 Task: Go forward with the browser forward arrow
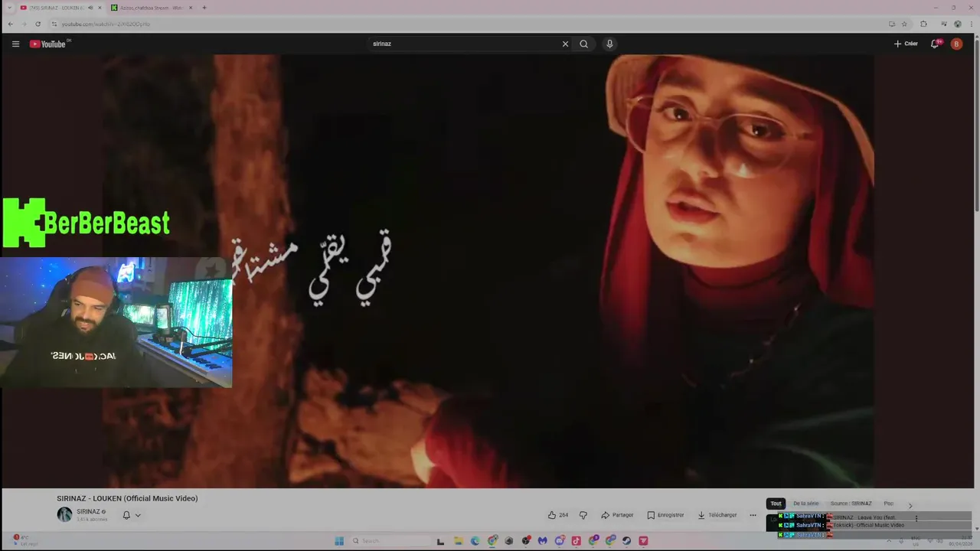coord(24,24)
